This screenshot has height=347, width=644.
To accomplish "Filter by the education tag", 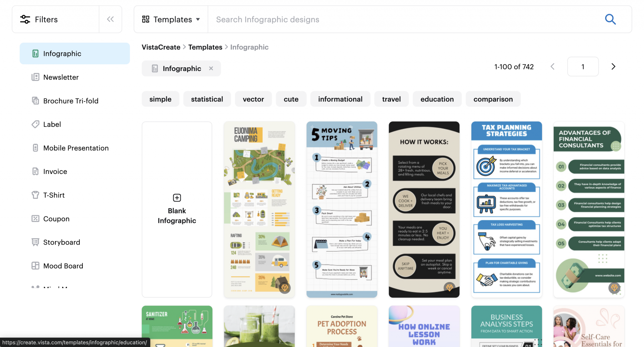I will [x=437, y=99].
